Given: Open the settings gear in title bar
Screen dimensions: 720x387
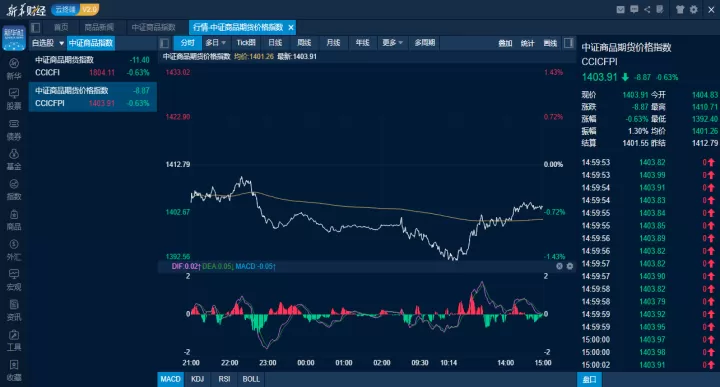Looking at the screenshot, I should tap(694, 9).
